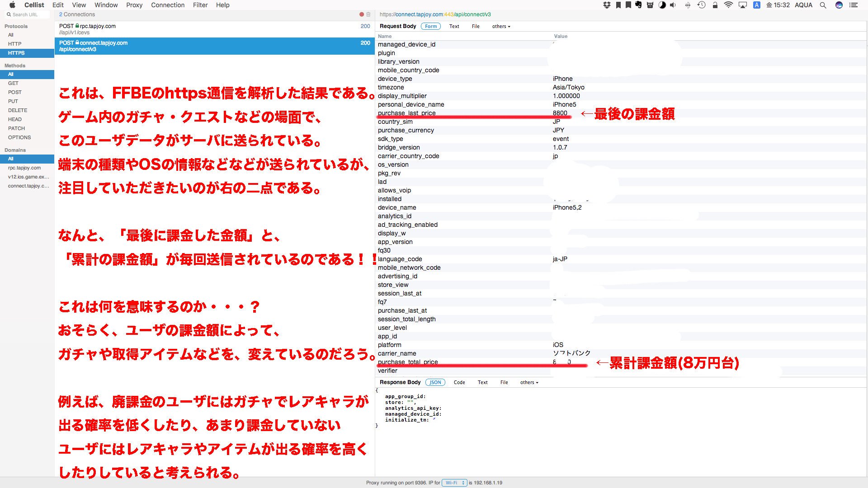The image size is (868, 488).
Task: Open the Cellist app menu
Action: (x=34, y=5)
